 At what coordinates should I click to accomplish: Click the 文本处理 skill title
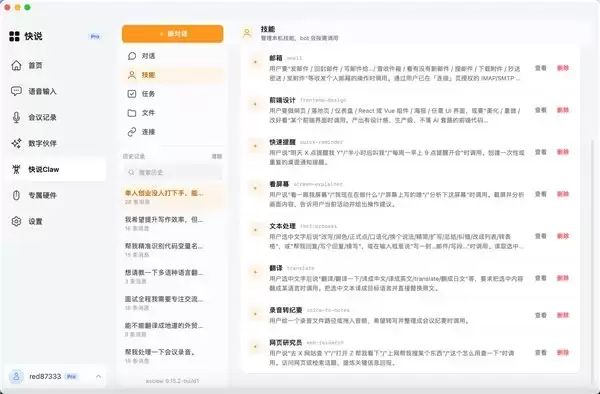282,226
